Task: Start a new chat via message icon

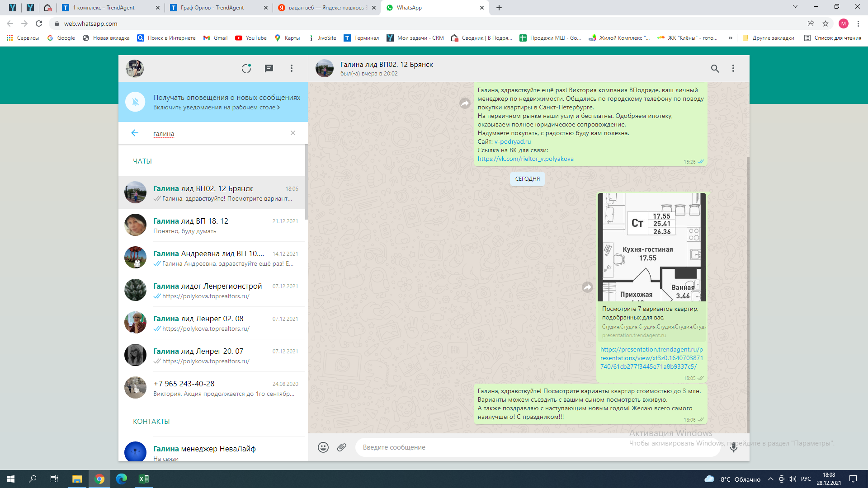Action: pyautogui.click(x=269, y=68)
